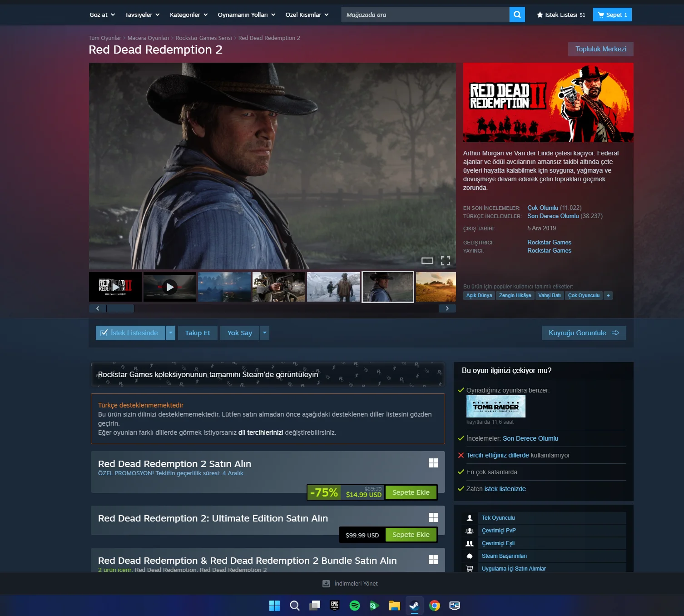Toggle the İstek Listesinde wishlist checkbox button
Viewport: 684px width, 616px height.
click(x=130, y=333)
